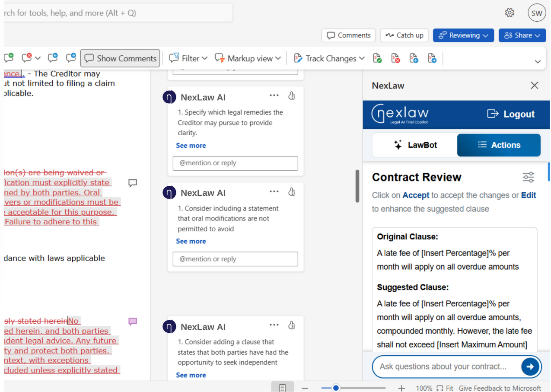Like the legal remedies comment
Viewport: 551px width, 392px height.
pos(292,96)
